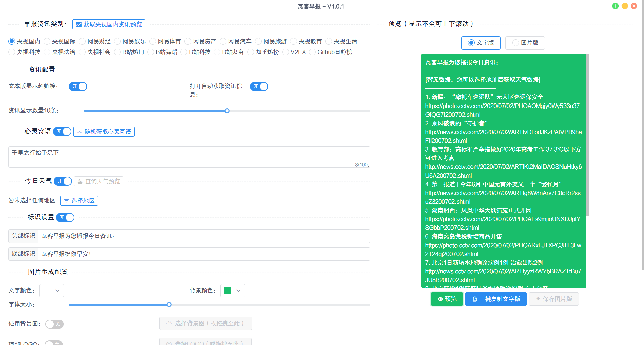This screenshot has height=345, width=644.
Task: Click the 资讯显示数量 slider handle
Action: (x=227, y=111)
